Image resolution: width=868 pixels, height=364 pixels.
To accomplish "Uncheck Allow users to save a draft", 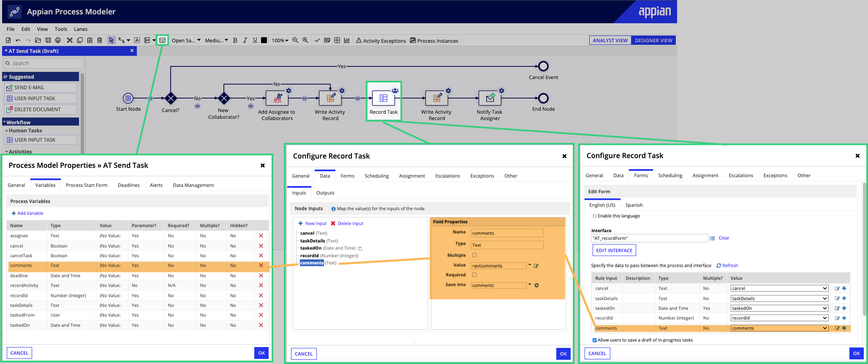I will pyautogui.click(x=595, y=340).
